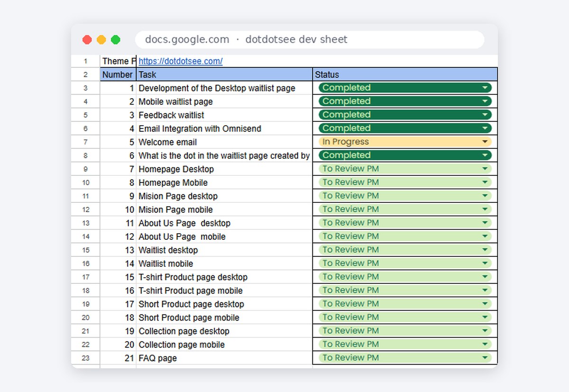Screen dimensions: 569x392
Task: Select the 'Collection page mobile' cell
Action: pos(224,345)
